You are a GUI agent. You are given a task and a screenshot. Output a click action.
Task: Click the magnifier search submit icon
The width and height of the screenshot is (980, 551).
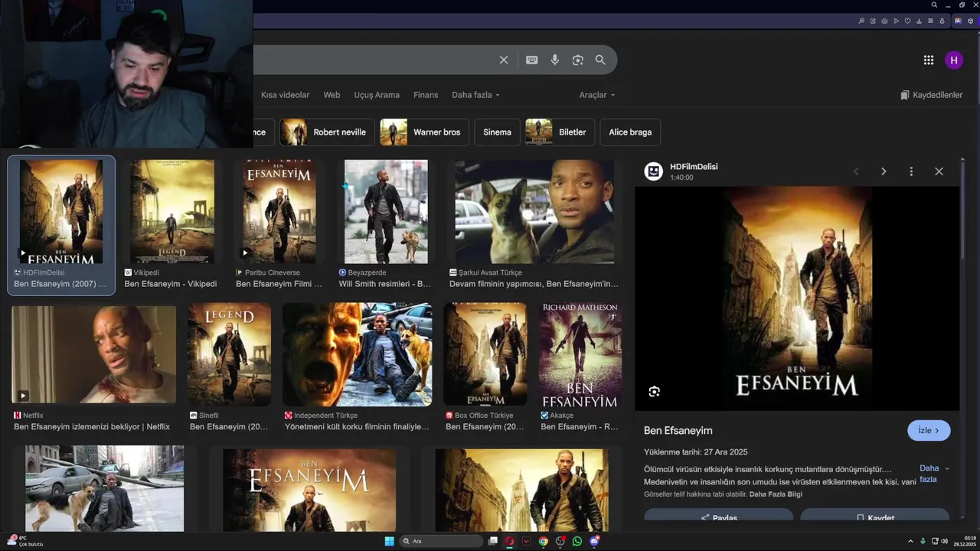(x=600, y=60)
